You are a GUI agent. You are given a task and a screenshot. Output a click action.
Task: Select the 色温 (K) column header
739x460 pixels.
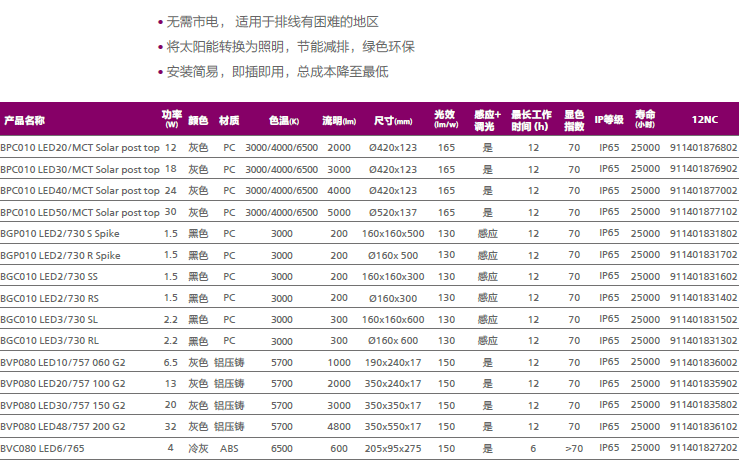tap(284, 120)
